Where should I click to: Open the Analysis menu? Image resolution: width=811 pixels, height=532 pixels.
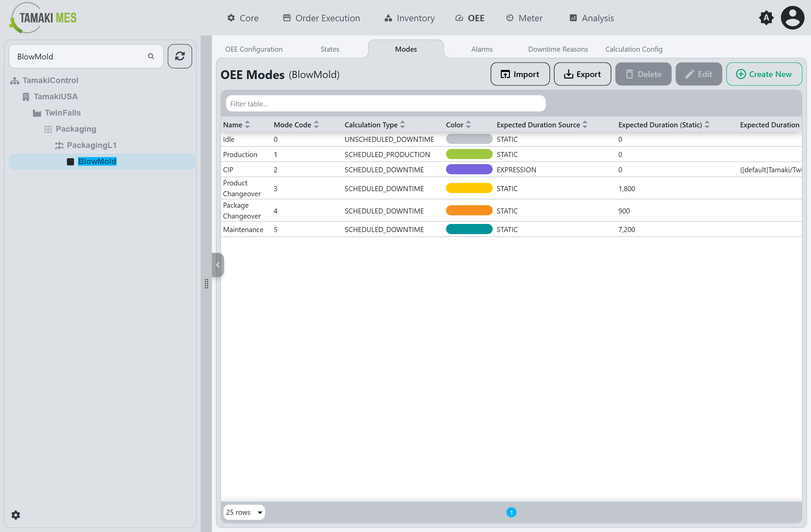[592, 18]
